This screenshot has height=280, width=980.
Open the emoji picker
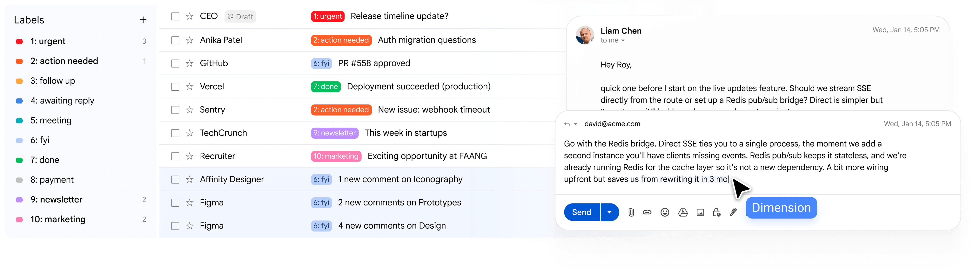pyautogui.click(x=665, y=212)
